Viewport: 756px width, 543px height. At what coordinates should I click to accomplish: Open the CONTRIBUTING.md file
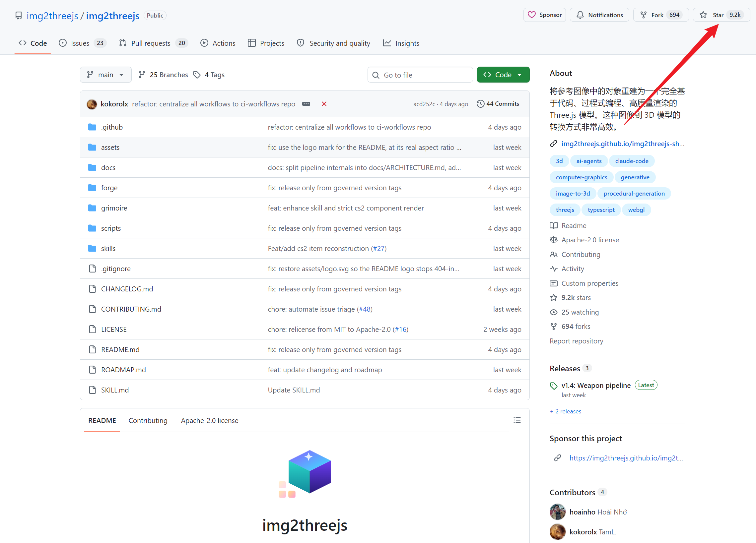tap(131, 309)
